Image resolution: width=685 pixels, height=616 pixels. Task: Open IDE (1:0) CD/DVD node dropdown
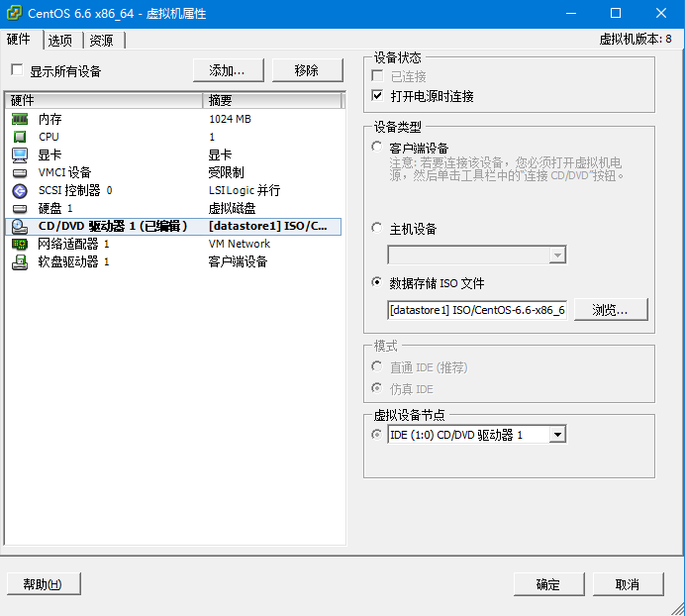[557, 435]
